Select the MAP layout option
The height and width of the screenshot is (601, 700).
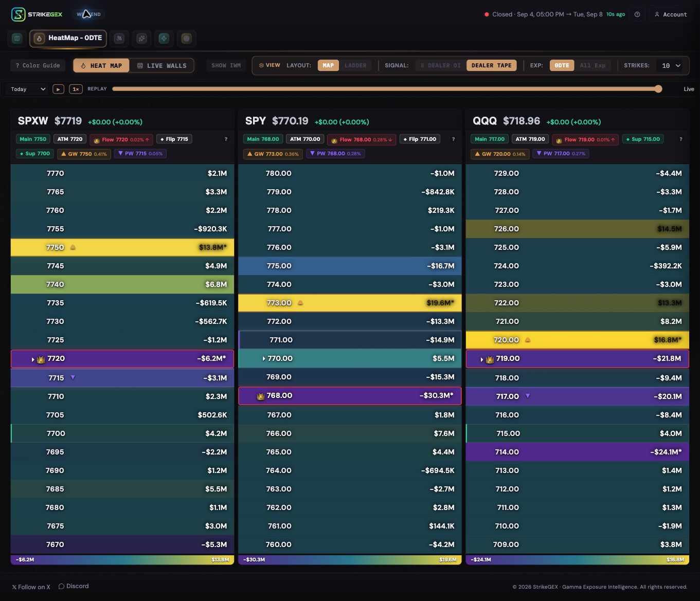point(328,65)
